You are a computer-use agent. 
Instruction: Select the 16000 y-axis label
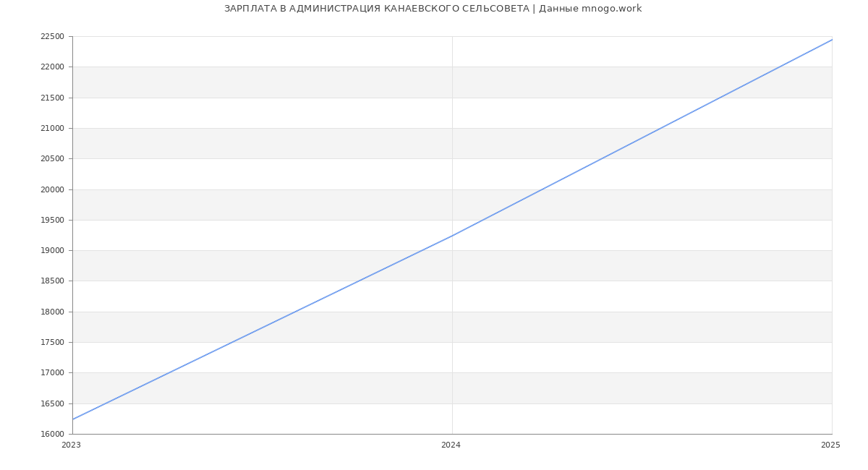click(x=52, y=435)
